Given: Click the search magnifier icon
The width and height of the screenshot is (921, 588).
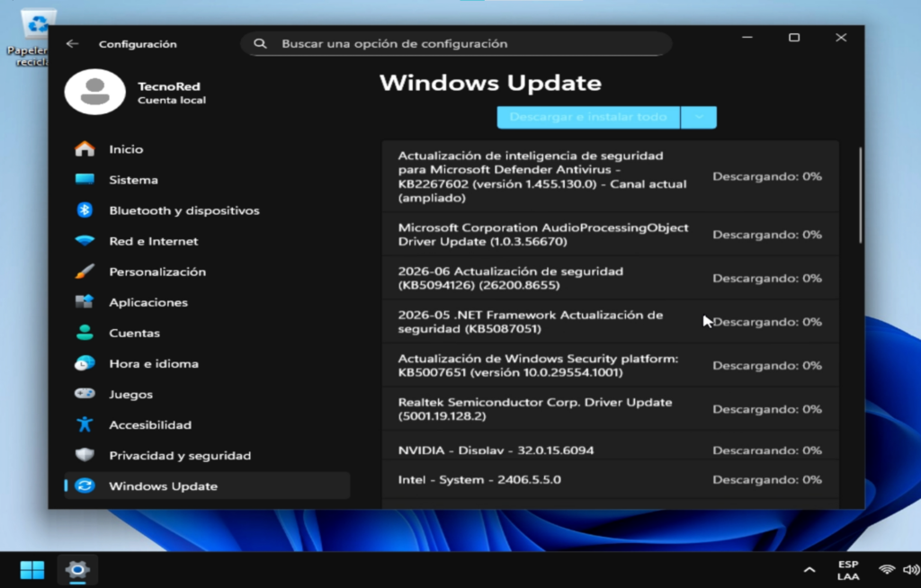Looking at the screenshot, I should 260,43.
